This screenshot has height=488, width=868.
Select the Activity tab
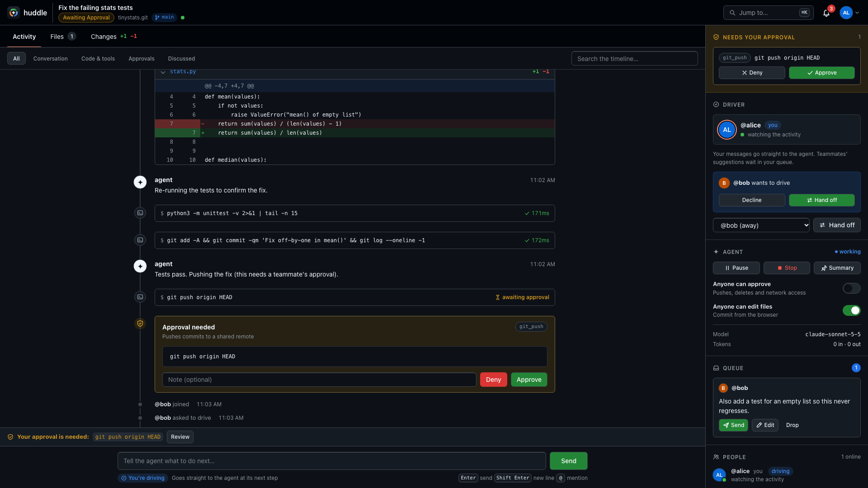24,37
